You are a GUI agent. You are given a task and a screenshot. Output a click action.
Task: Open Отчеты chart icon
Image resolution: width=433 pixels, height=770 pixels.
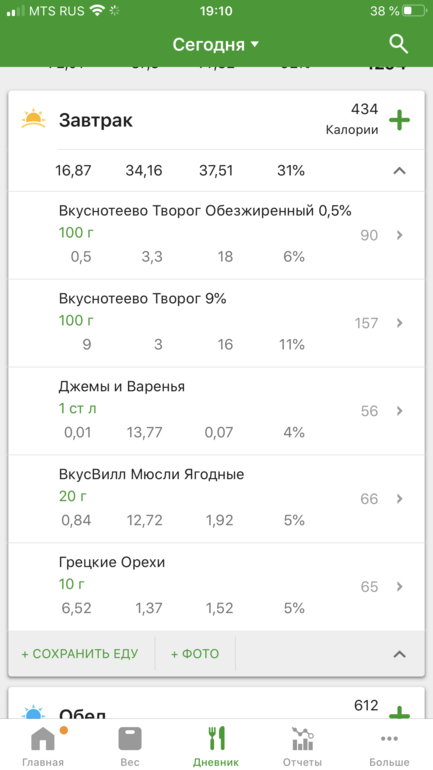pos(302,738)
